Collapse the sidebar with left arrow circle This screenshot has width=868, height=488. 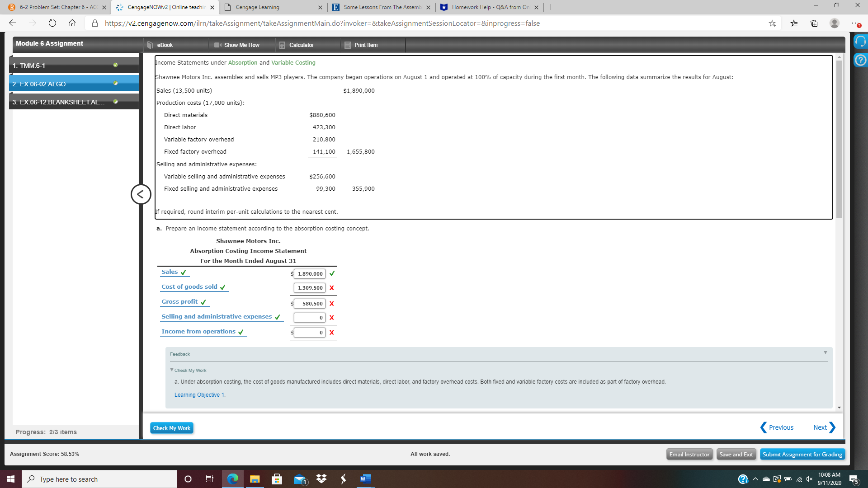tap(141, 194)
